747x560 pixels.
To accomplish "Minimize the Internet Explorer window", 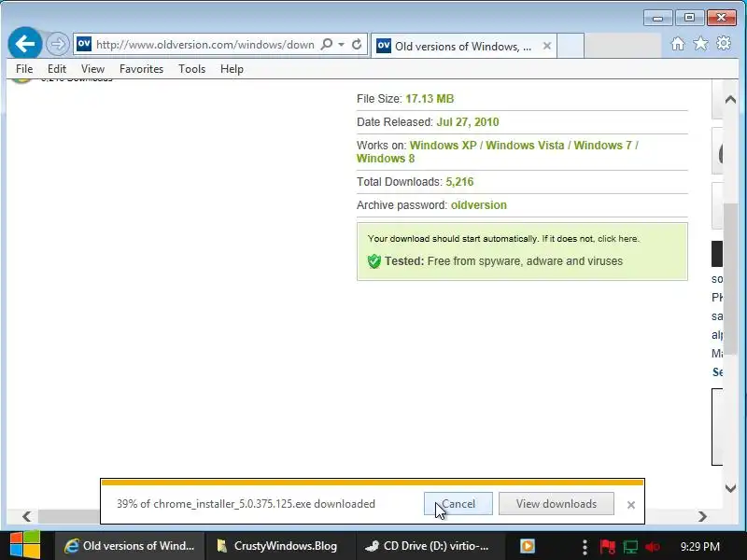I will 658,18.
